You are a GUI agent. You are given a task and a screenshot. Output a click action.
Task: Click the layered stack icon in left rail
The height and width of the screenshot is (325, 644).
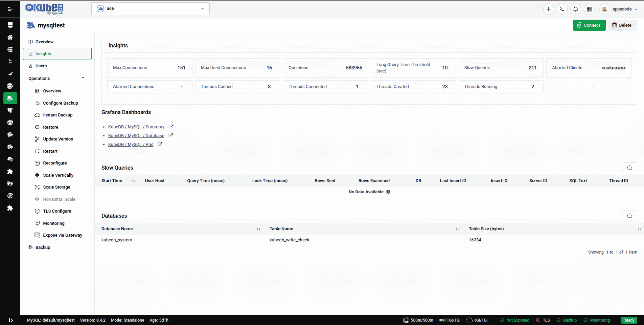[10, 123]
